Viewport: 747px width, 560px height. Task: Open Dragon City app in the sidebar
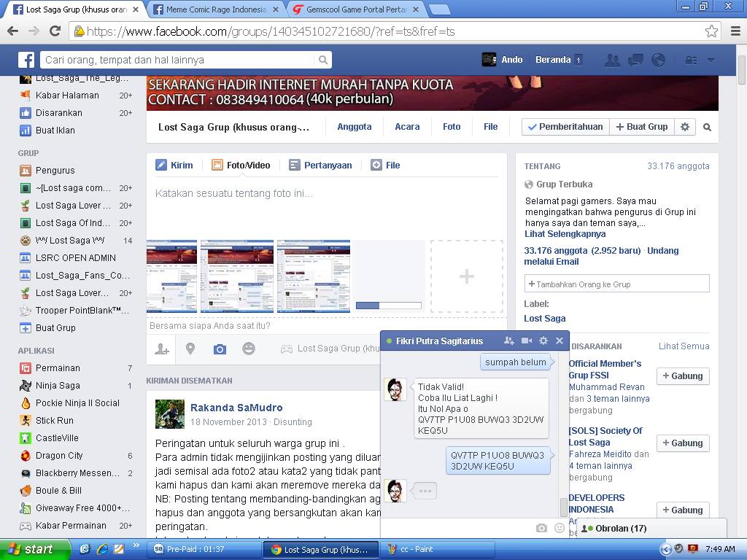pyautogui.click(x=59, y=456)
